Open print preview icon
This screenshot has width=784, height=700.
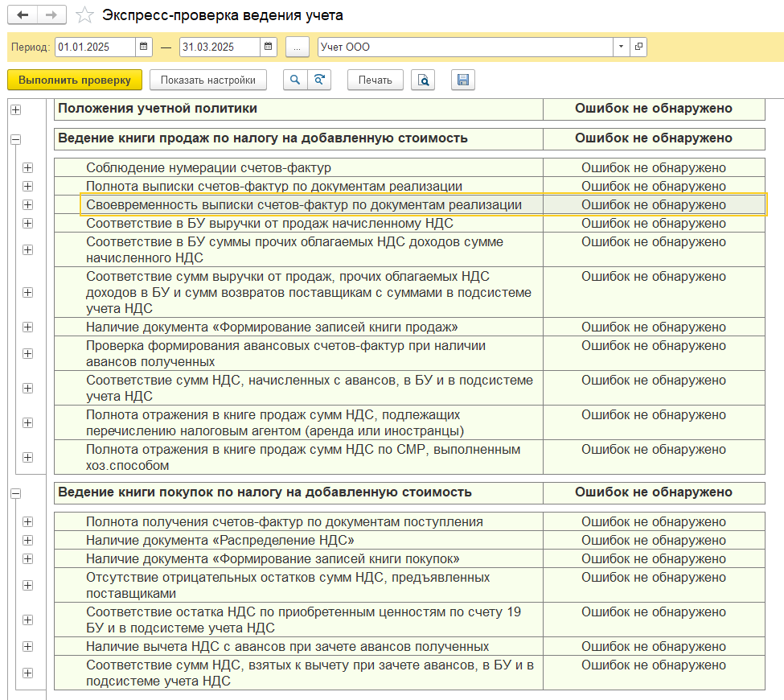pyautogui.click(x=423, y=80)
